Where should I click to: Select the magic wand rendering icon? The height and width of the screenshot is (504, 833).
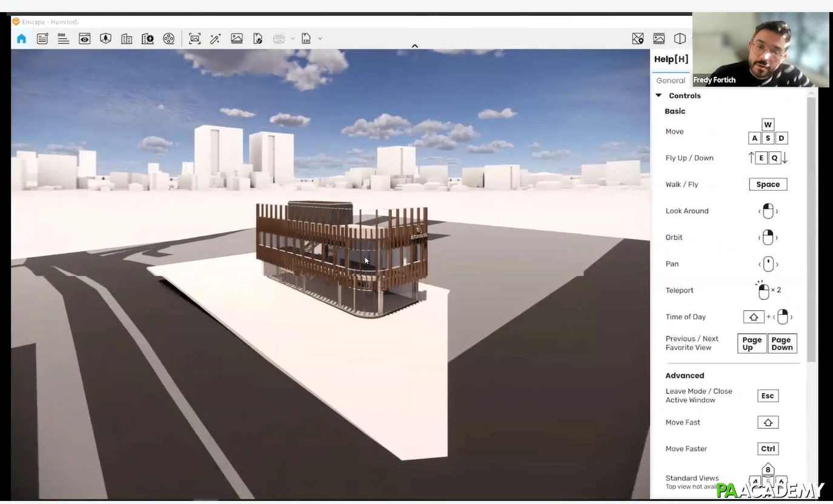[x=215, y=38]
